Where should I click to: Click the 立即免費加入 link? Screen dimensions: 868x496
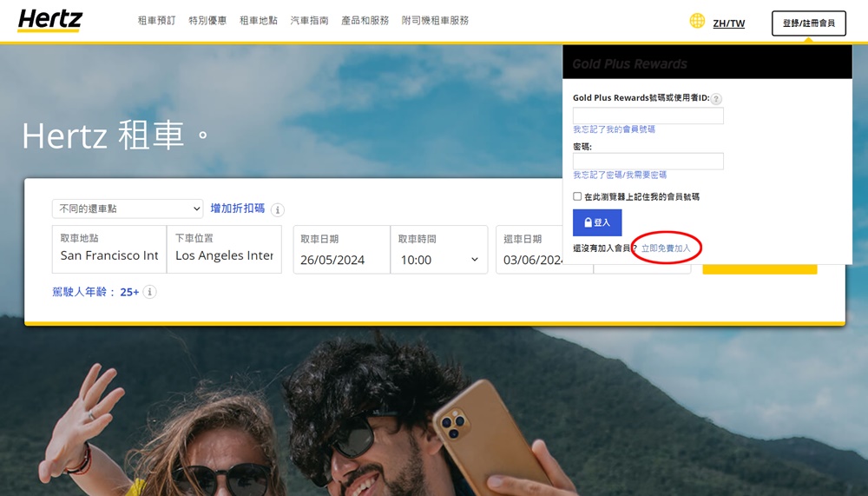(x=666, y=248)
